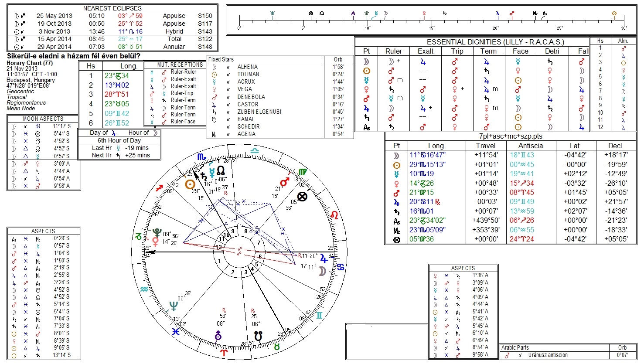Click the red Mars glyph in the wheel
The width and height of the screenshot is (644, 364).
click(x=285, y=181)
